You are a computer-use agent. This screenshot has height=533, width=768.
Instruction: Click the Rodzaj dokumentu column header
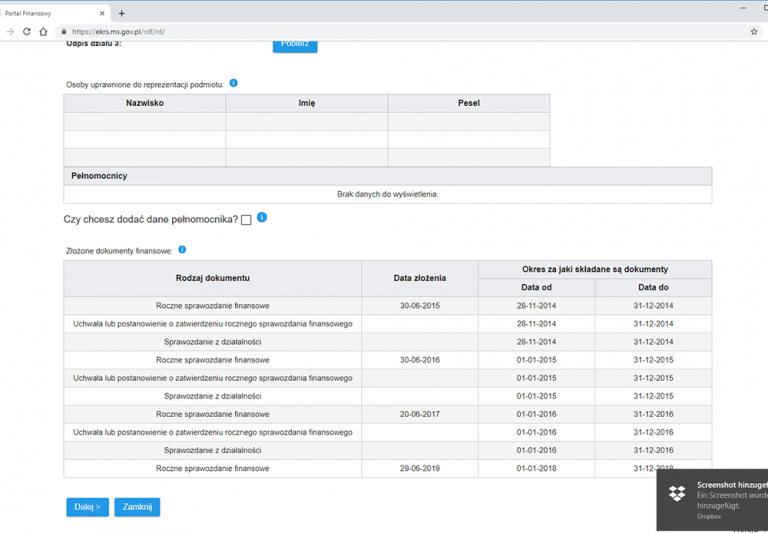pos(212,277)
